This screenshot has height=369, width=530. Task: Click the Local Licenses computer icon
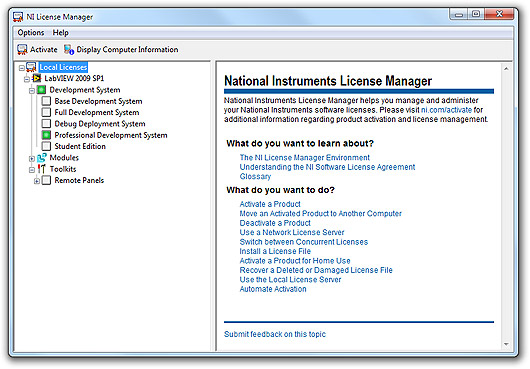[x=31, y=67]
